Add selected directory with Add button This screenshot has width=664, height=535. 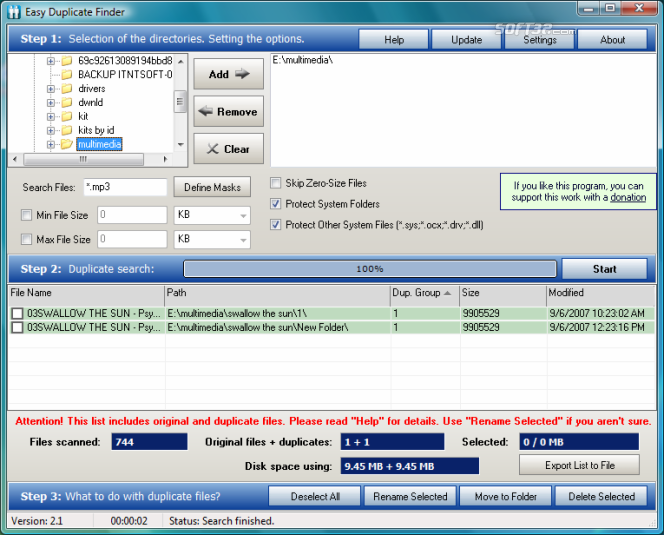[x=229, y=74]
